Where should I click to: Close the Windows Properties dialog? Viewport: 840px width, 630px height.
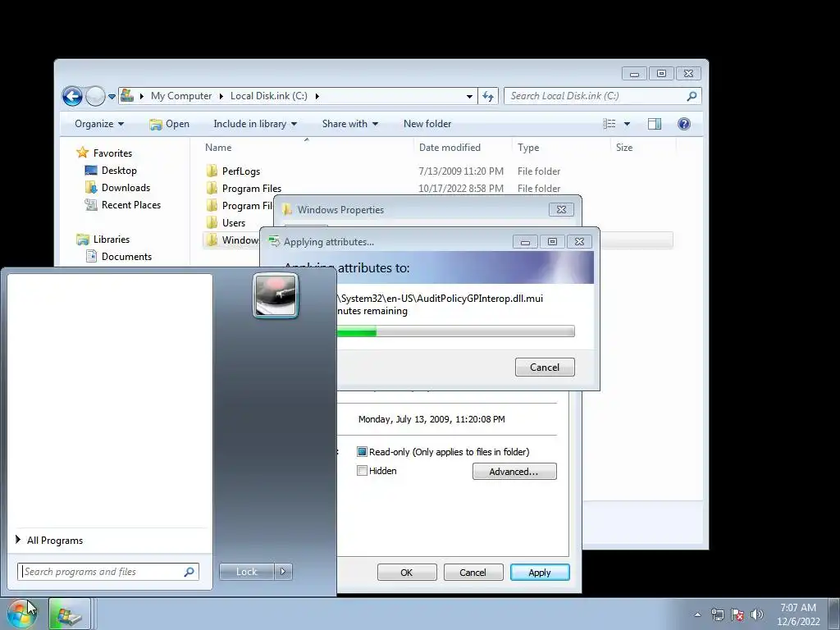(x=561, y=209)
